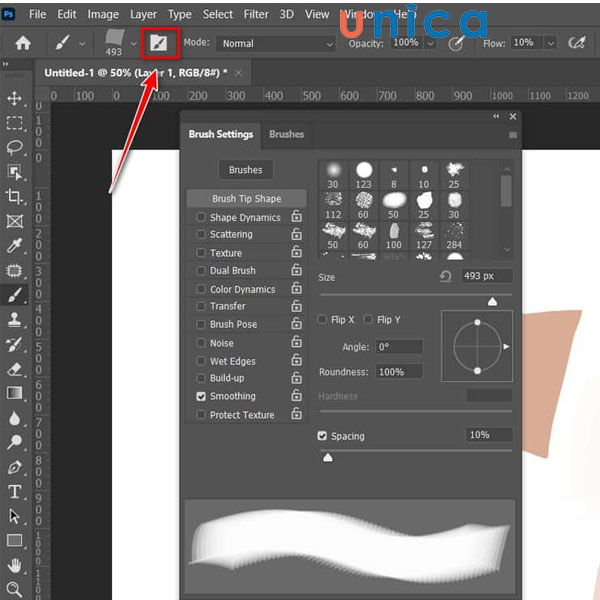
Task: Reset brush size to original icon
Action: [446, 276]
